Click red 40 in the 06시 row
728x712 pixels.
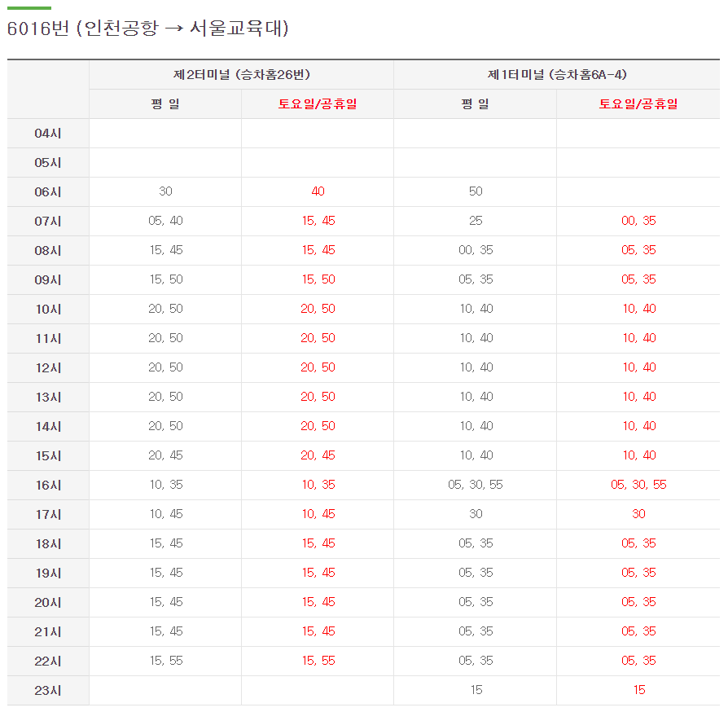(x=318, y=191)
